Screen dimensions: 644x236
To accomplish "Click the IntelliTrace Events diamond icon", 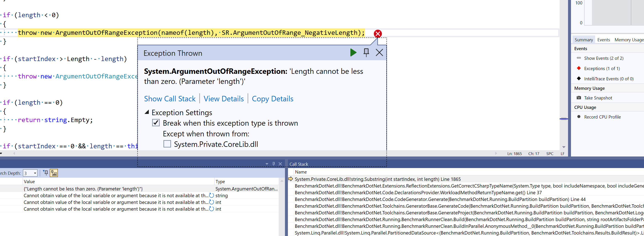I will [579, 78].
